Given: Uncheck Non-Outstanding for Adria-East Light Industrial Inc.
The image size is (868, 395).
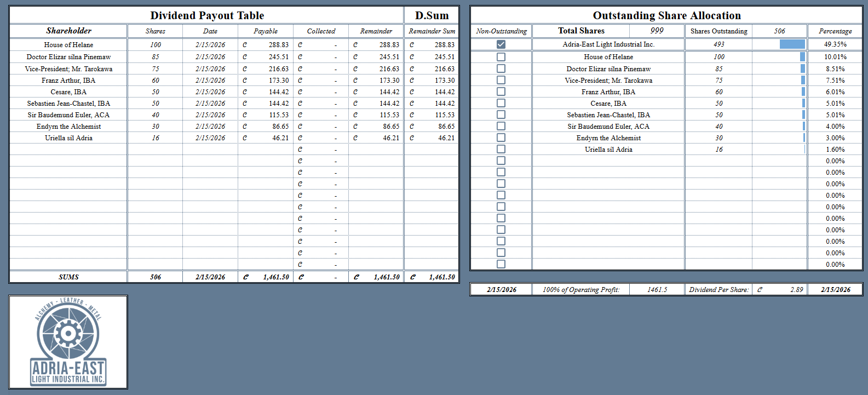Looking at the screenshot, I should coord(501,44).
